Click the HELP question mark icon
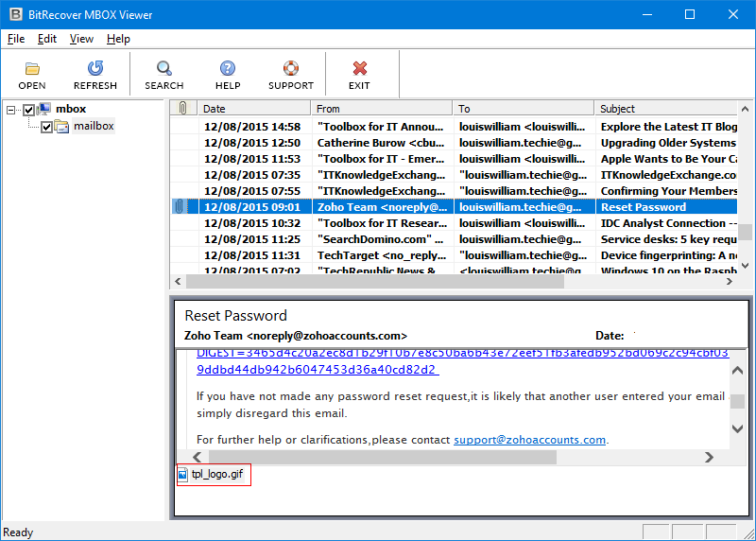The image size is (756, 541). coord(228,68)
